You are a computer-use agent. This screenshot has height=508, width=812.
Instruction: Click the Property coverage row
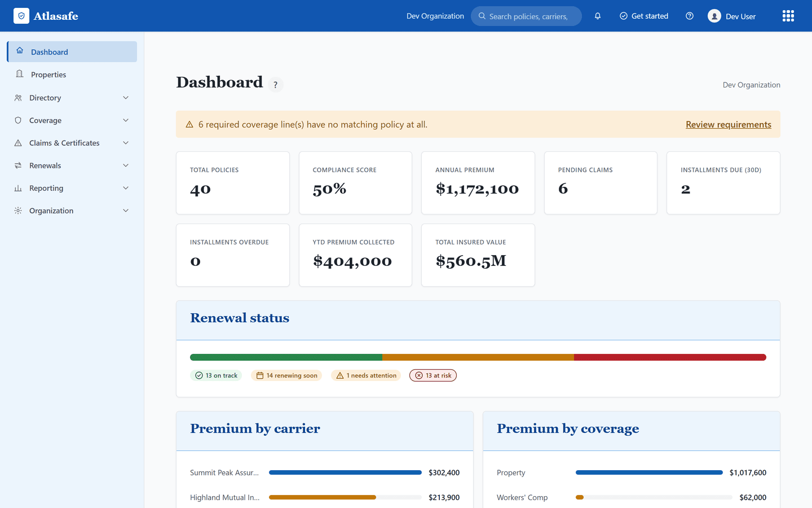tap(632, 472)
